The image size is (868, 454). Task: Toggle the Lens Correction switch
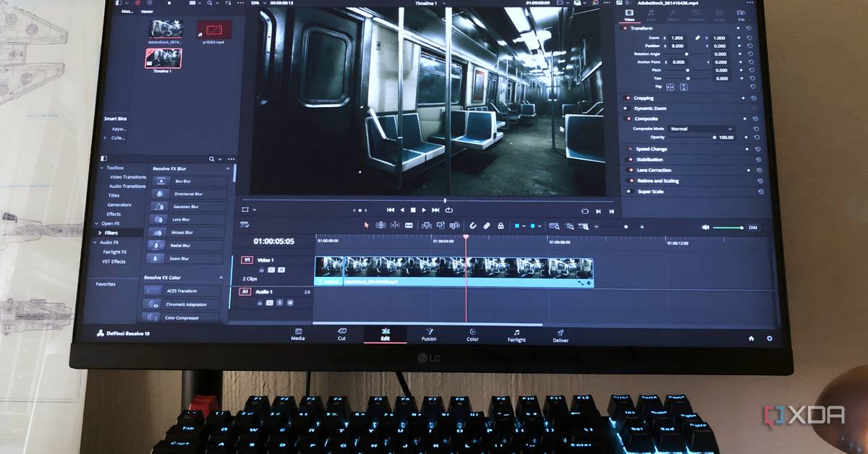(629, 170)
